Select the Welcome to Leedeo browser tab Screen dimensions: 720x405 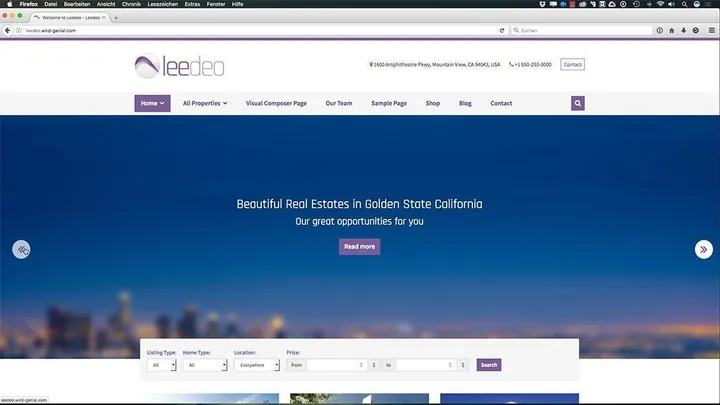point(70,17)
